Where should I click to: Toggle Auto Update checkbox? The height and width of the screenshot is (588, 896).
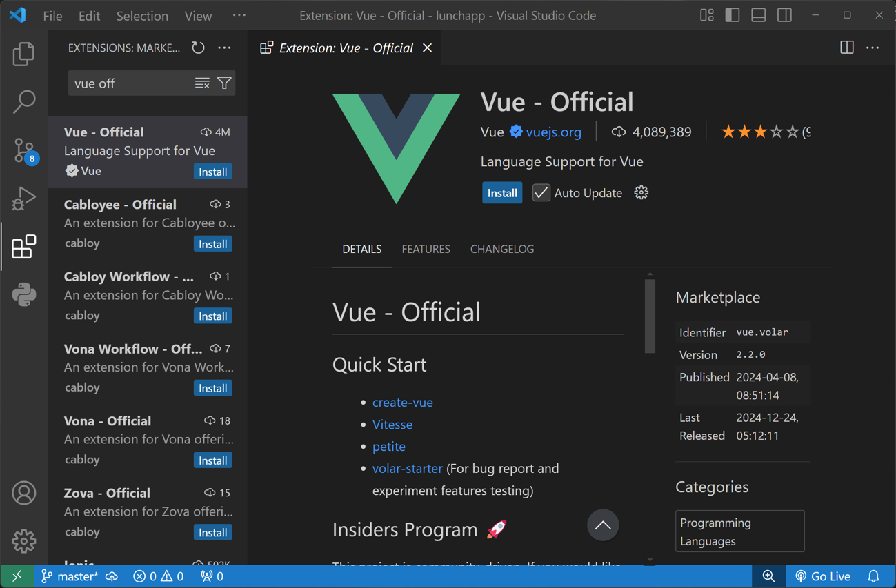click(541, 193)
